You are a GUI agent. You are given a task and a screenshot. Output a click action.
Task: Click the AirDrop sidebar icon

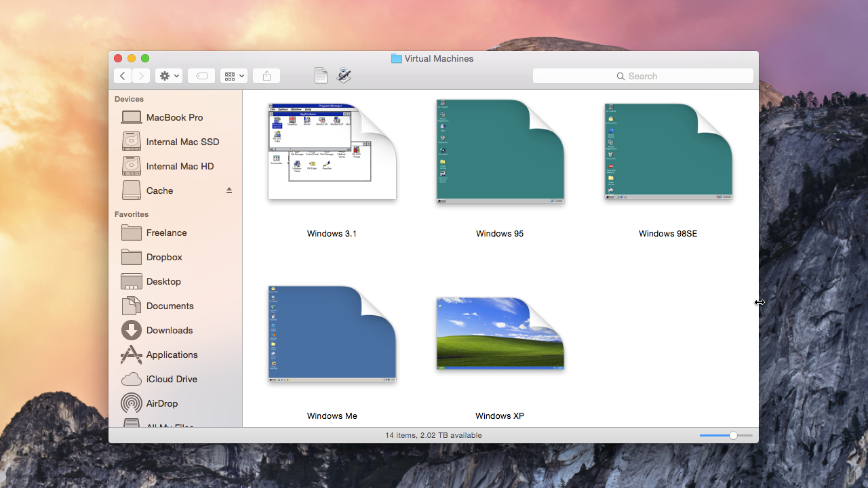click(132, 403)
